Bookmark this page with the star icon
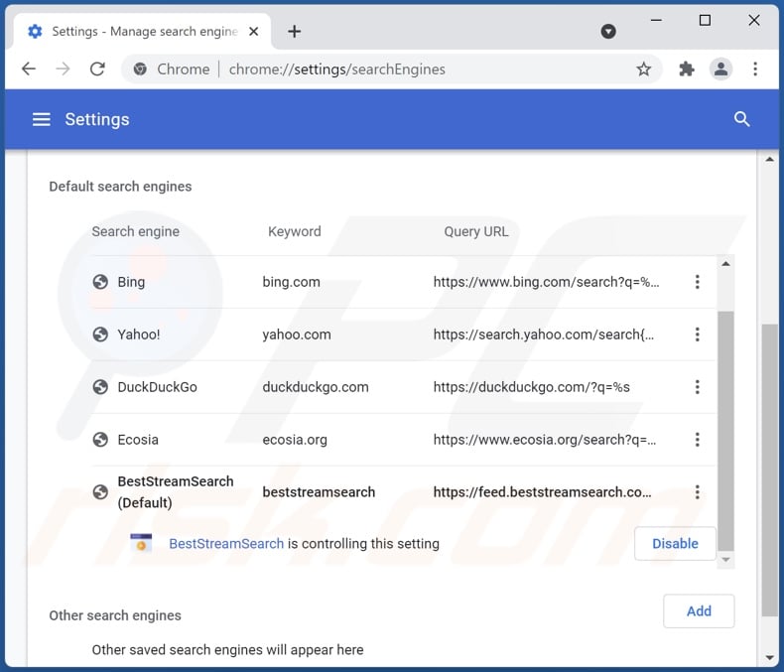784x672 pixels. (643, 69)
